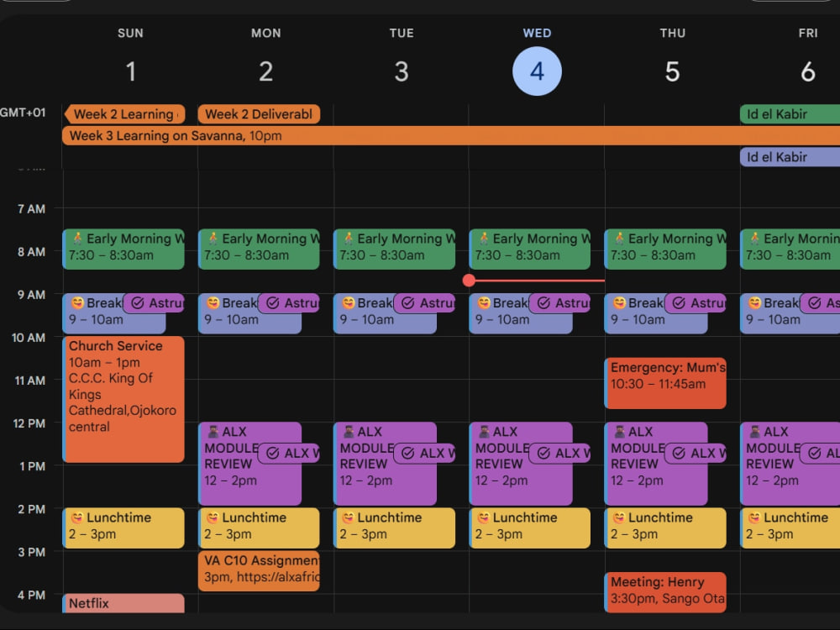840x630 pixels.
Task: Open Thursday Astru task chip
Action: click(x=696, y=303)
